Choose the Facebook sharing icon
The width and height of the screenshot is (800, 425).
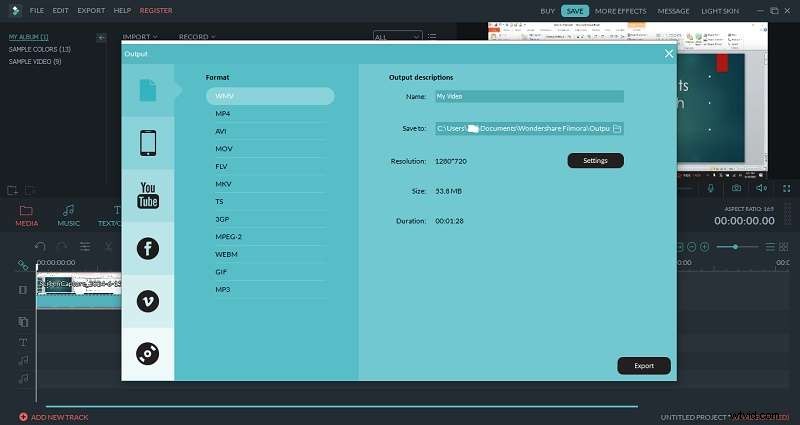click(148, 249)
